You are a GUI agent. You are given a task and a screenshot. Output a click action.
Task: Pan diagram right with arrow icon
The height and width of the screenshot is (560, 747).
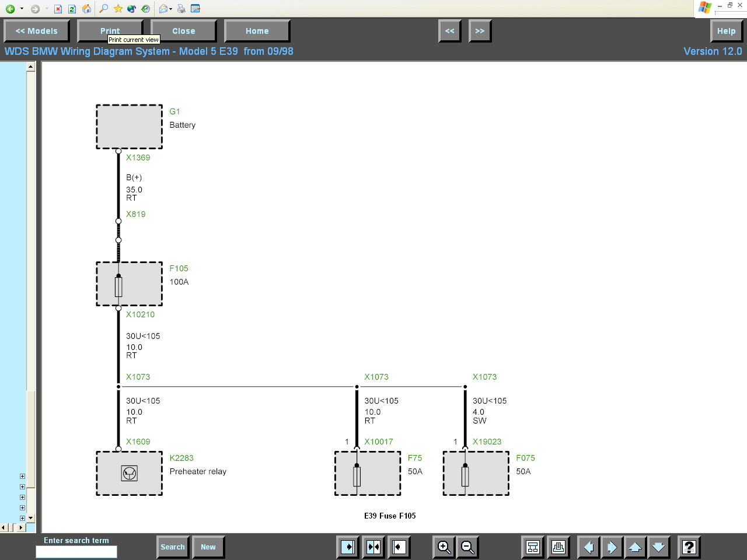(x=612, y=547)
